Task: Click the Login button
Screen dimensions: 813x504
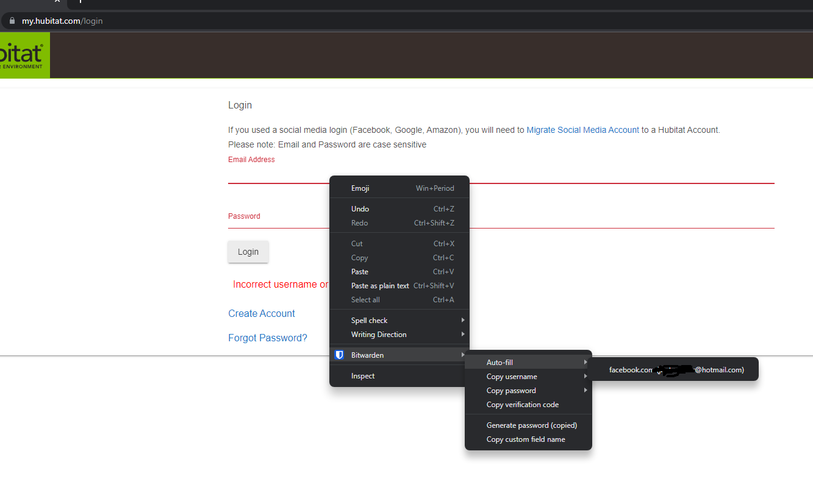Action: click(x=248, y=251)
